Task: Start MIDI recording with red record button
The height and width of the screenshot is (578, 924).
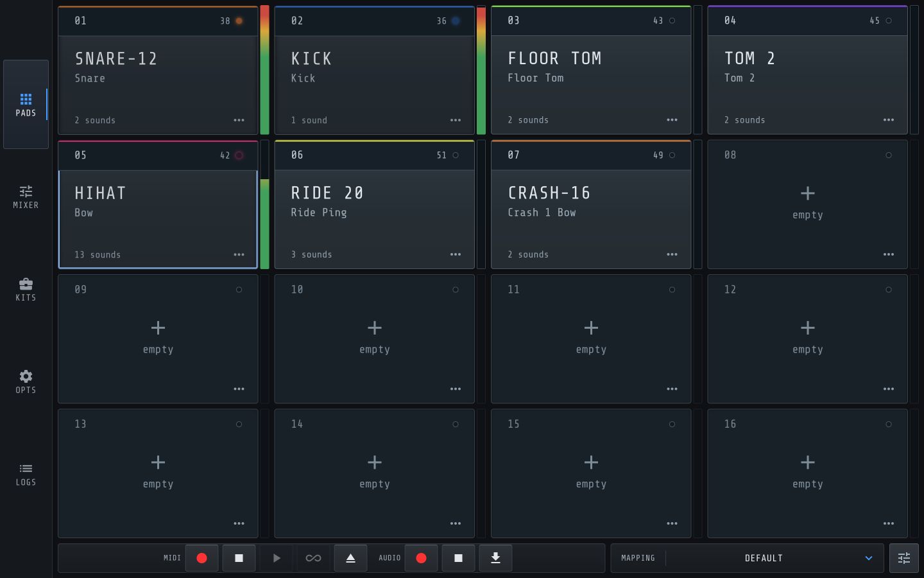Action: click(x=201, y=558)
